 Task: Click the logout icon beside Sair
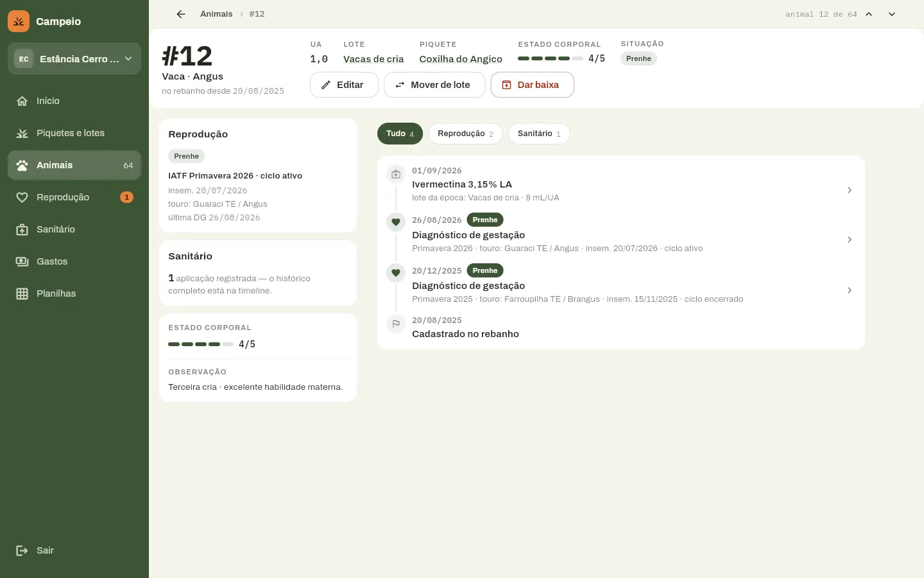coord(22,550)
